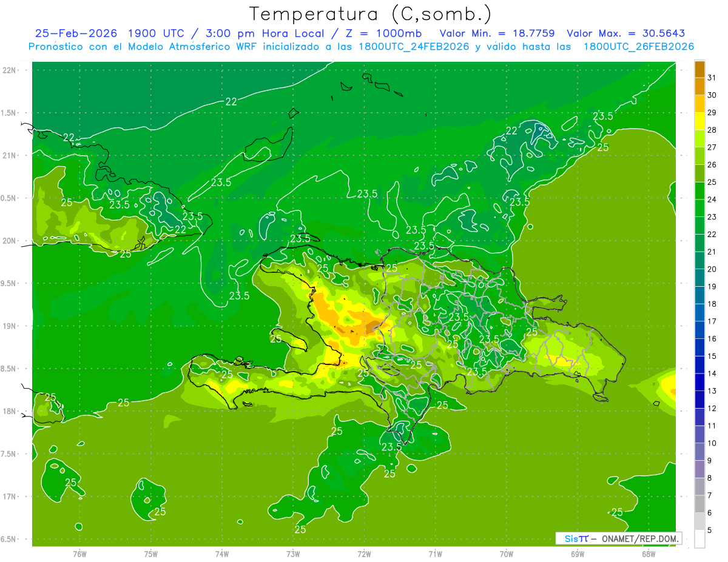
Task: Click the colorbar label "8"
Action: (710, 478)
